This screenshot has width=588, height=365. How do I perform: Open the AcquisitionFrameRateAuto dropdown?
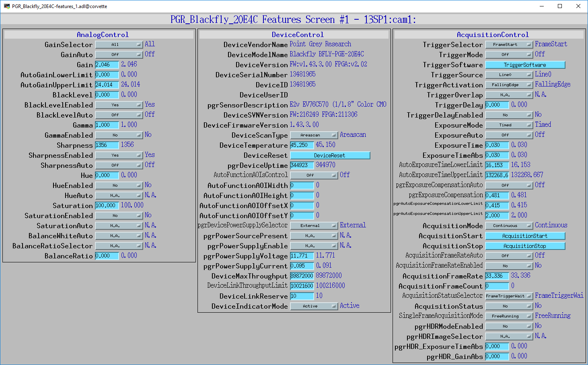click(509, 256)
